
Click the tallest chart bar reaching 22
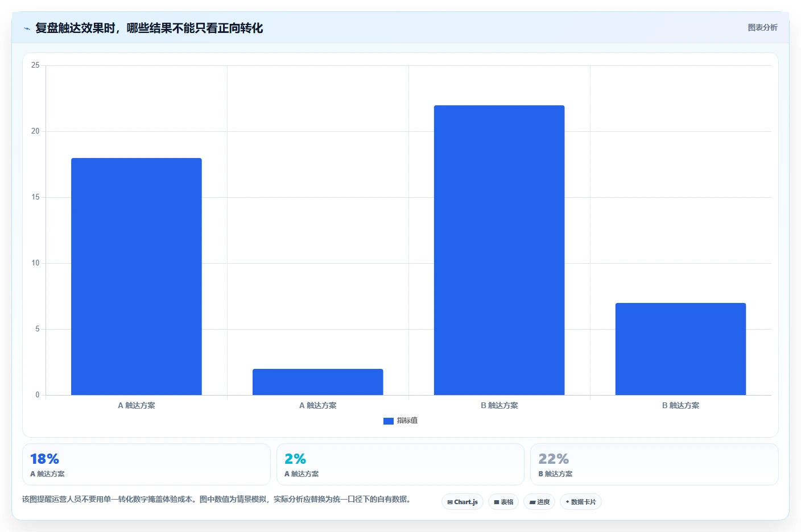[499, 250]
